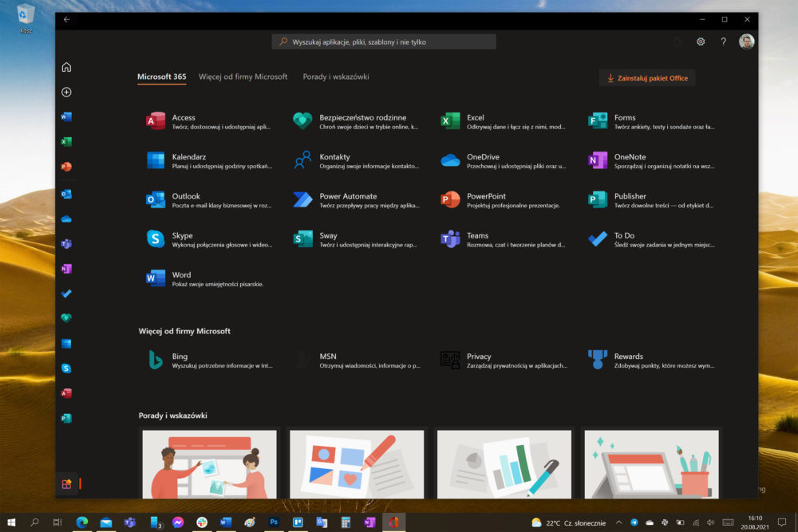Open the To Do app tile

(651, 239)
